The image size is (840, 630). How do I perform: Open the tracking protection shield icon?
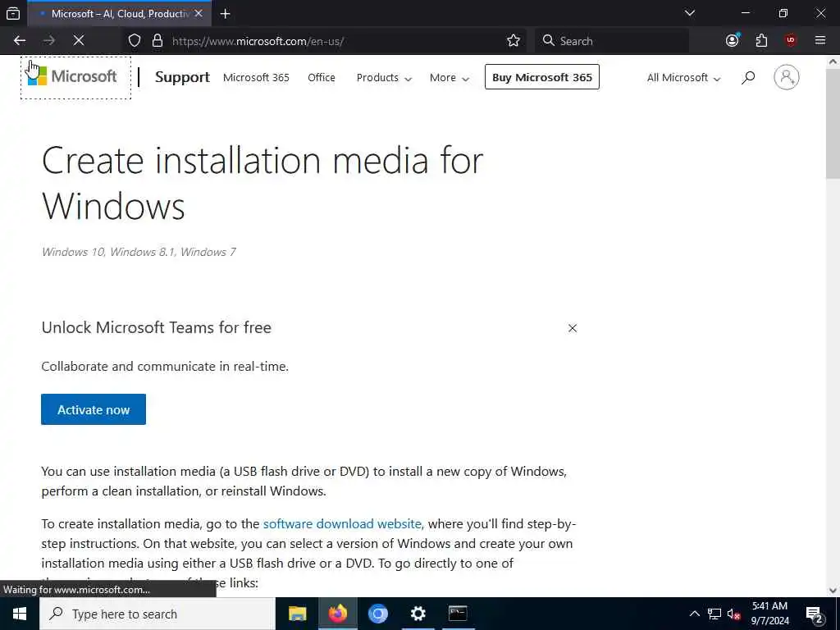135,41
